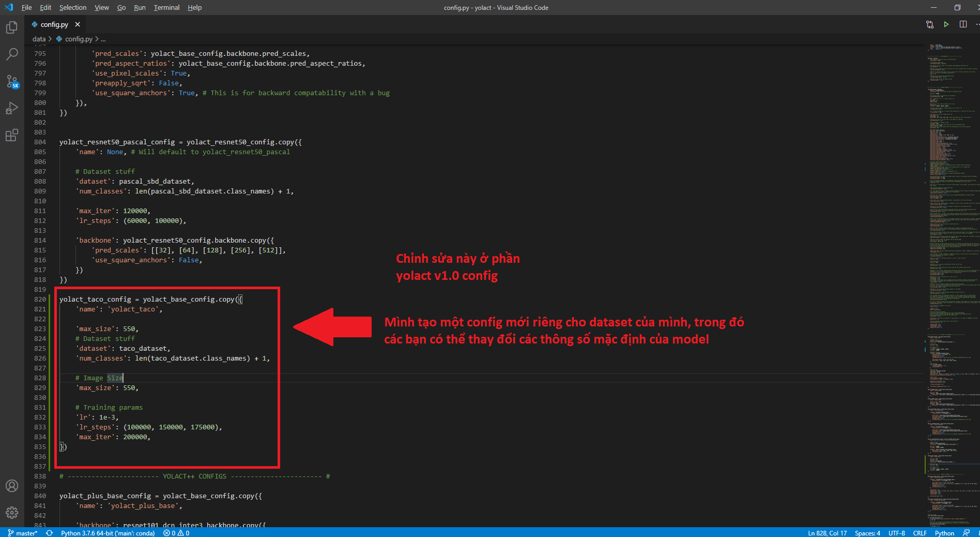Run Python file with play icon
The width and height of the screenshot is (980, 537).
click(x=946, y=24)
